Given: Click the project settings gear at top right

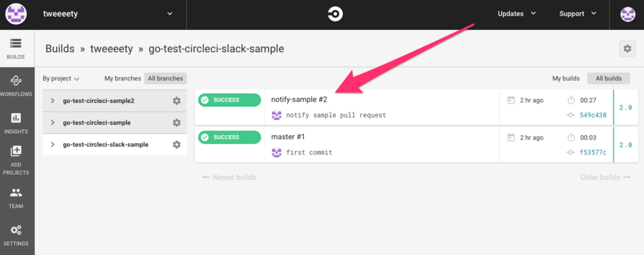Looking at the screenshot, I should click(x=626, y=48).
